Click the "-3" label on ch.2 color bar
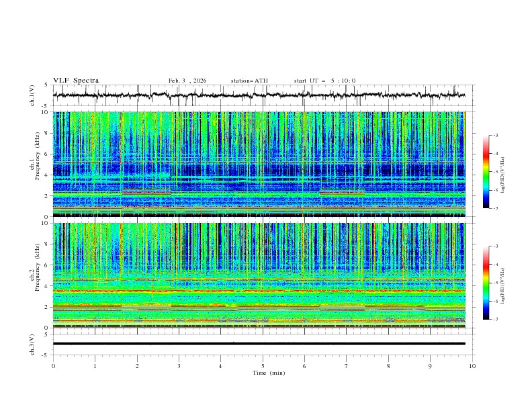The height and width of the screenshot is (411, 532). tap(495, 246)
